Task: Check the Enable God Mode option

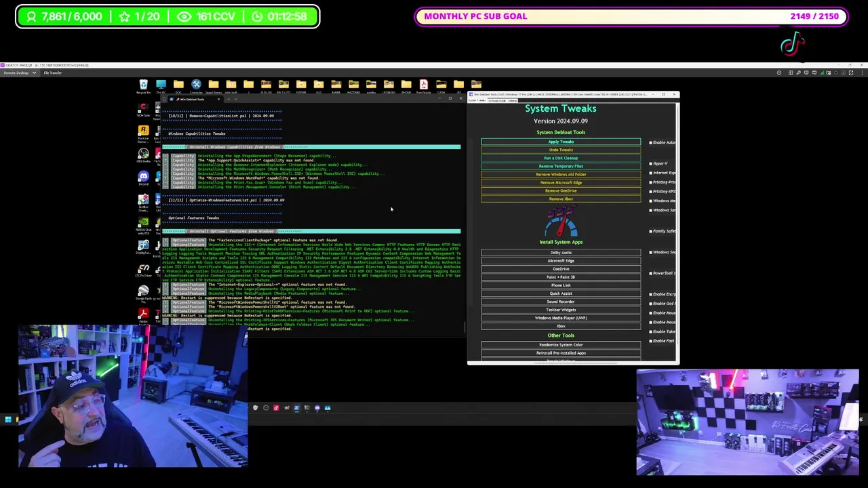Action: pyautogui.click(x=651, y=304)
